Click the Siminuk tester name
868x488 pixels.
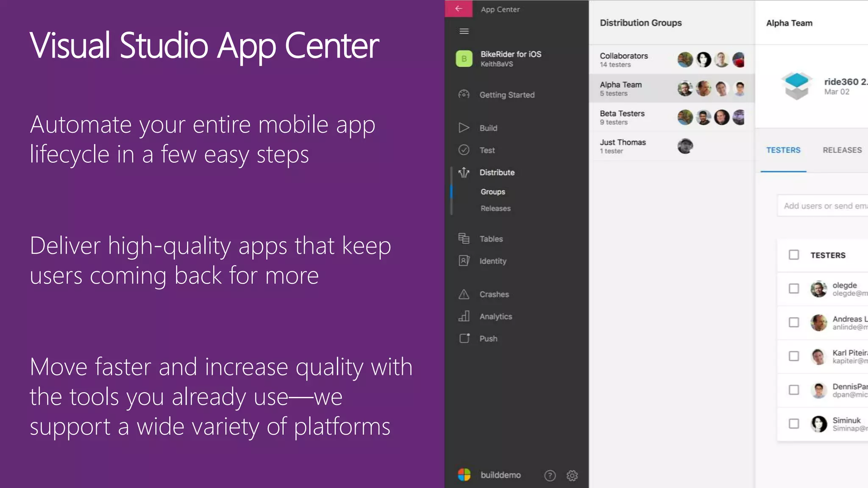click(846, 420)
